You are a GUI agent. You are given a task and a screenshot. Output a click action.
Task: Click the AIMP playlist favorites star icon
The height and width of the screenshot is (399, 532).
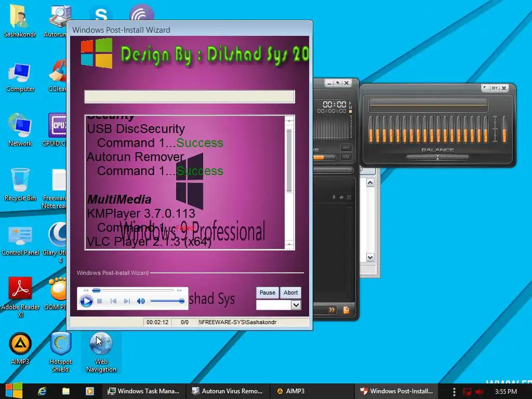[341, 197]
